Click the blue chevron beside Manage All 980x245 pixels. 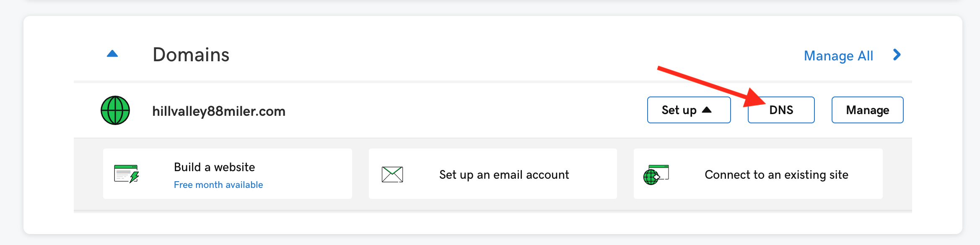pyautogui.click(x=897, y=55)
